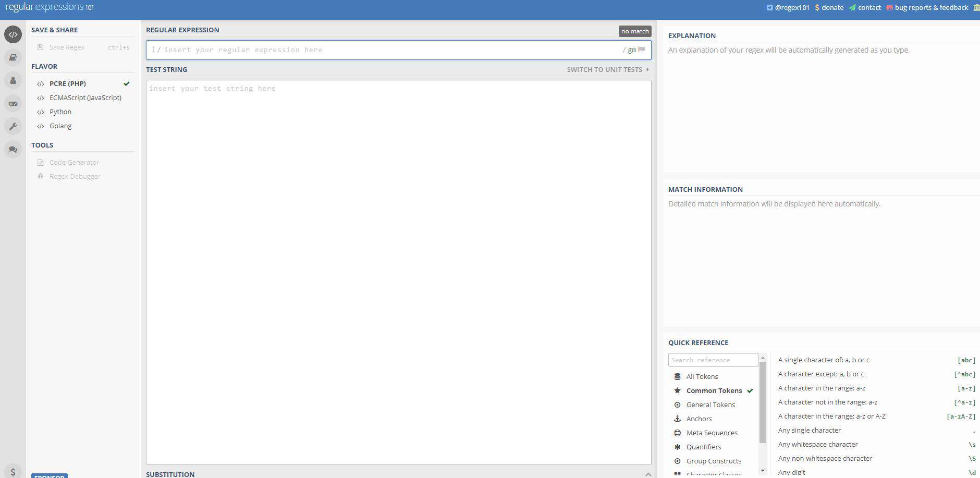Click the 'no match' status badge
Viewport: 980px width, 478px height.
tap(635, 31)
